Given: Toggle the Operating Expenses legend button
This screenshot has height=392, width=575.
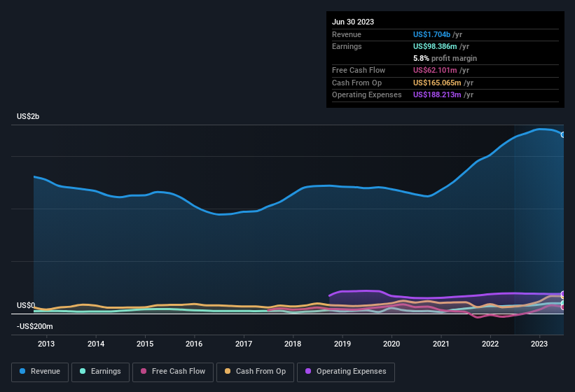Looking at the screenshot, I should click(346, 372).
